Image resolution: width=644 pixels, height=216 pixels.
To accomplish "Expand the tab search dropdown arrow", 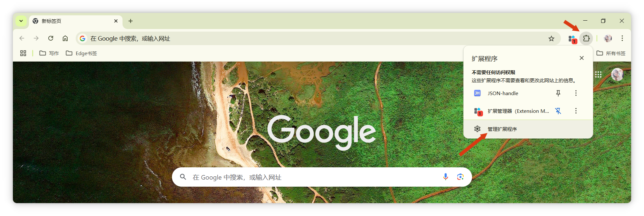I will coord(21,21).
